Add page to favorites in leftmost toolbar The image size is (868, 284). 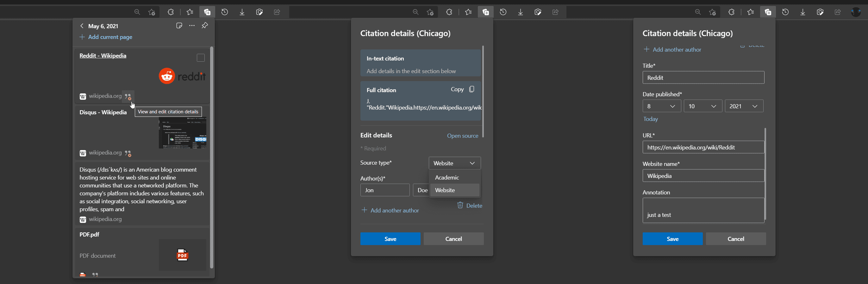(x=152, y=12)
